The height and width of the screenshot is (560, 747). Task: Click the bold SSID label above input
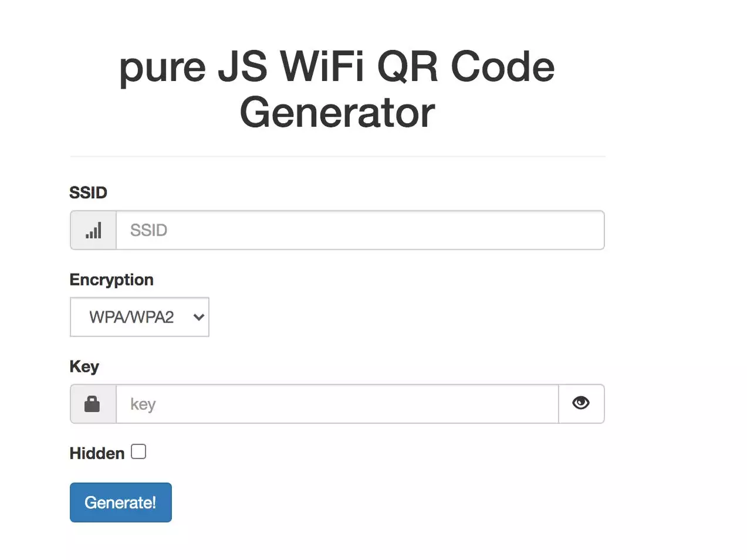click(88, 192)
